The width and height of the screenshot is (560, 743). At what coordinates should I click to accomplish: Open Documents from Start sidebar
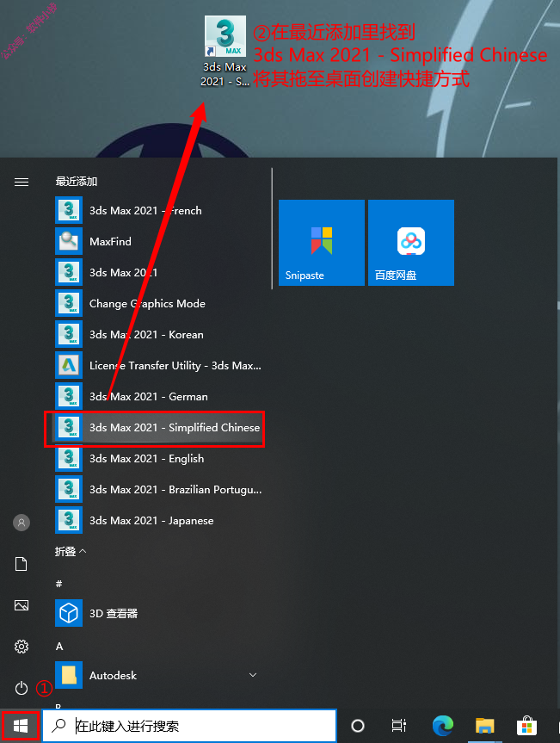[x=22, y=564]
